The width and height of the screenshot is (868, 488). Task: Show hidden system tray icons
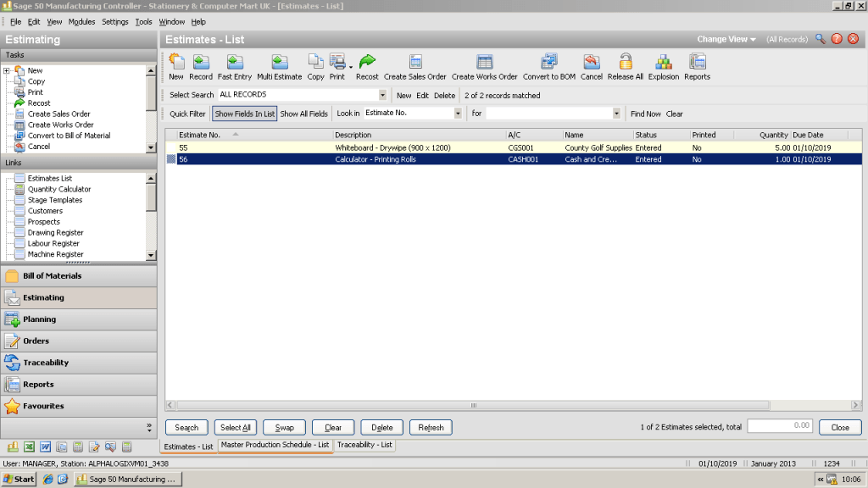[820, 480]
